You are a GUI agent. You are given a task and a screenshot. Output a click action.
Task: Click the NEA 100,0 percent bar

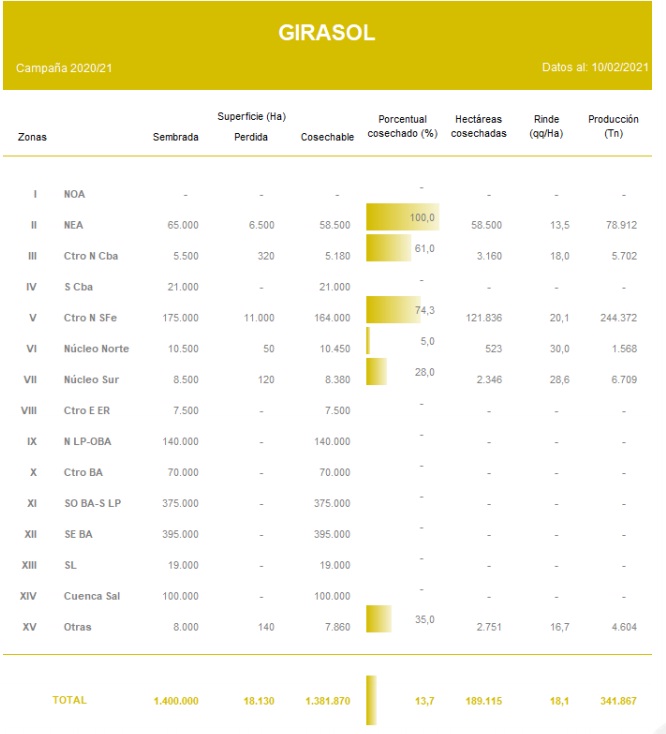click(402, 217)
